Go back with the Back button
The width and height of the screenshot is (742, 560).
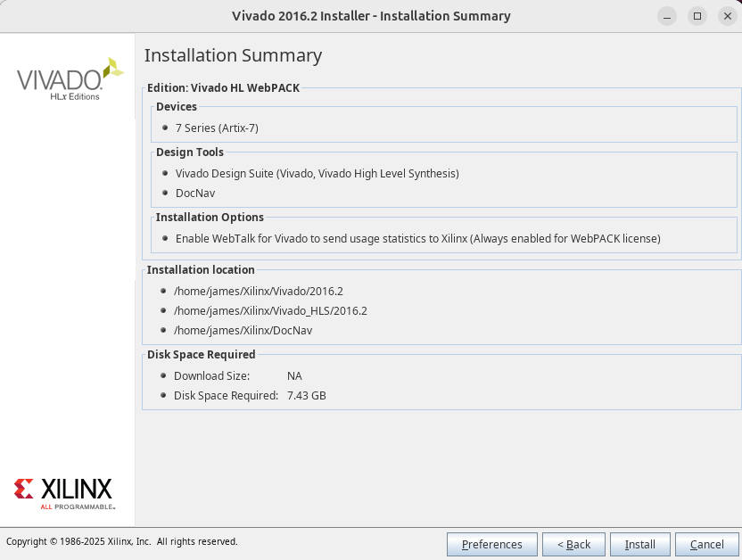(573, 544)
